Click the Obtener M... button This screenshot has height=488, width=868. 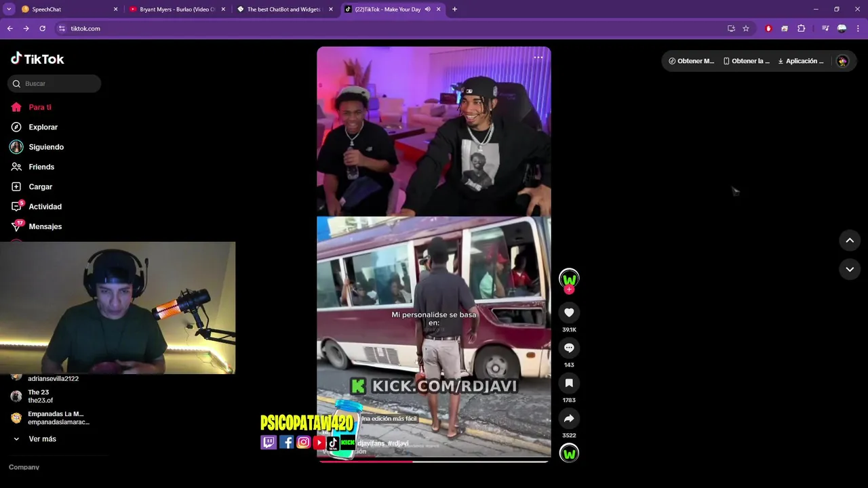point(692,61)
